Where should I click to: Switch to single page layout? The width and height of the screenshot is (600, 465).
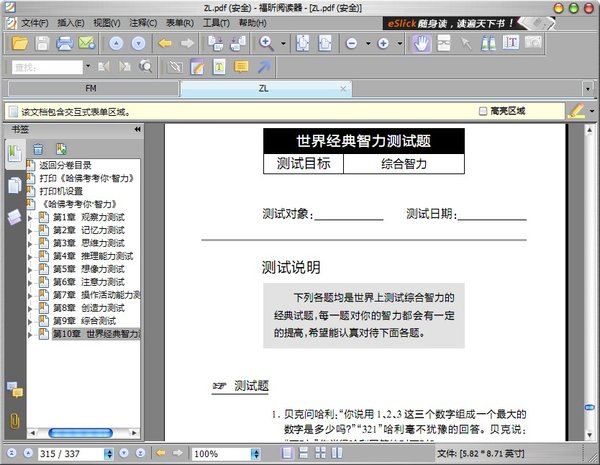(287, 454)
